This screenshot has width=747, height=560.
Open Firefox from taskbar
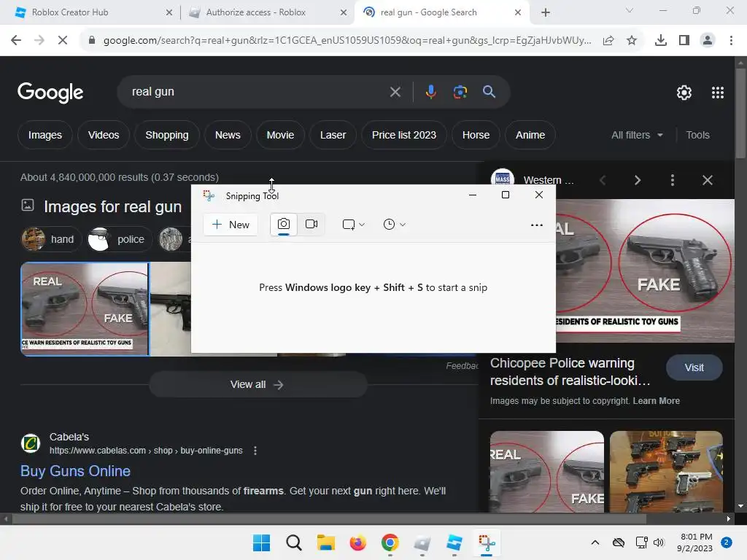point(358,542)
